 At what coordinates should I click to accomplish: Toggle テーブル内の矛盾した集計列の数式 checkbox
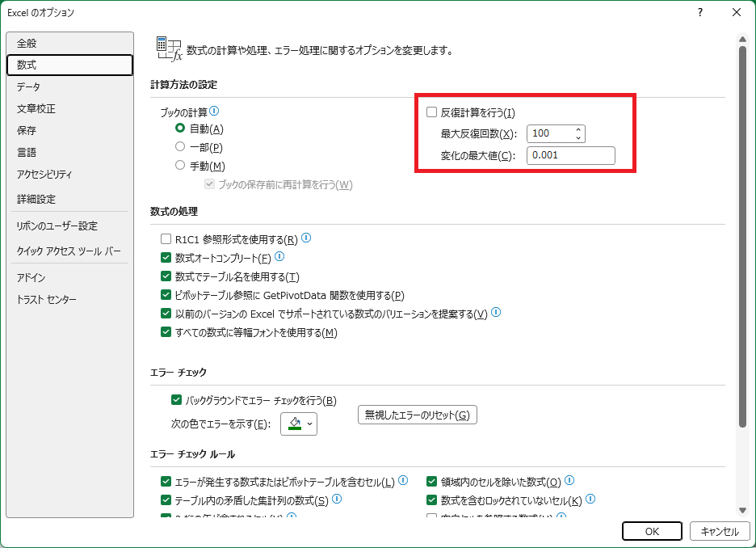tap(166, 500)
